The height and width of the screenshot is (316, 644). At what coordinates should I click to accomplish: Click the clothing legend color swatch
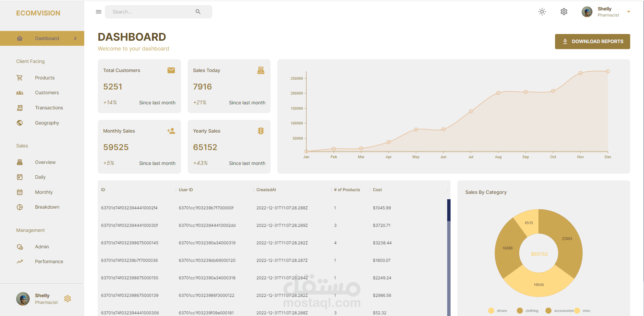(520, 311)
